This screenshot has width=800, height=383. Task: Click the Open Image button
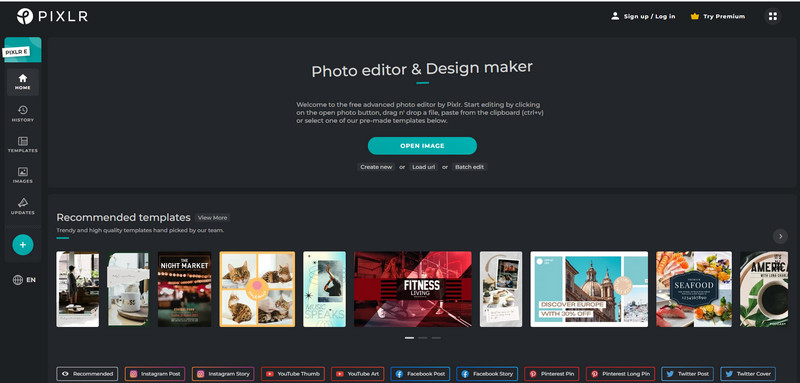coord(422,146)
